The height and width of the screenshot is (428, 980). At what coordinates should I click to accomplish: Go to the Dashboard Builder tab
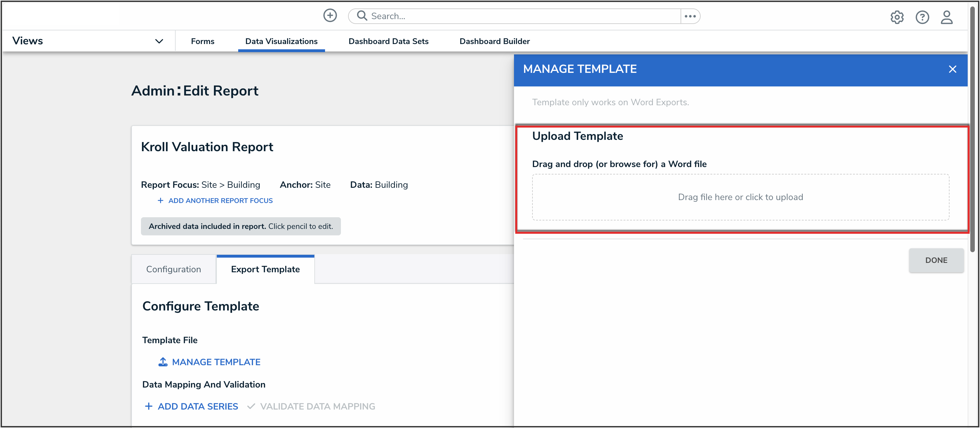click(x=494, y=41)
